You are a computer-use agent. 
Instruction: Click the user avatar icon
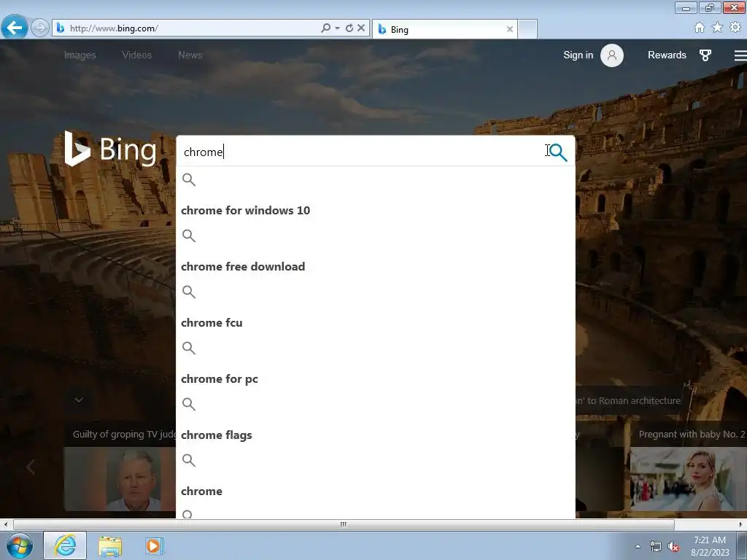pos(612,55)
